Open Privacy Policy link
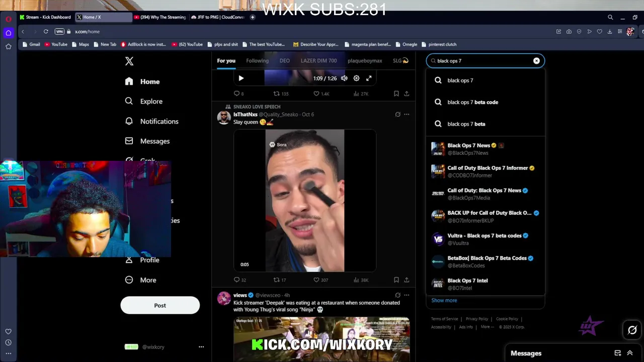644x362 pixels. [477, 319]
